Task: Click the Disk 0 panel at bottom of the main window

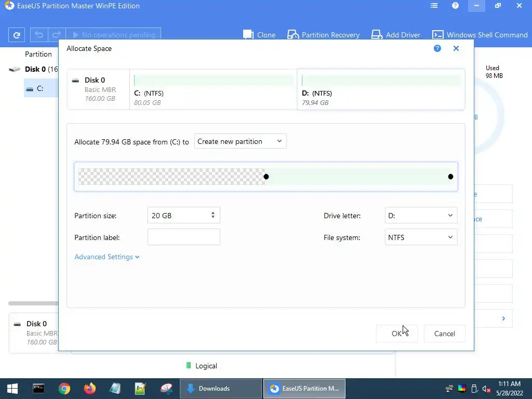Action: (x=34, y=333)
